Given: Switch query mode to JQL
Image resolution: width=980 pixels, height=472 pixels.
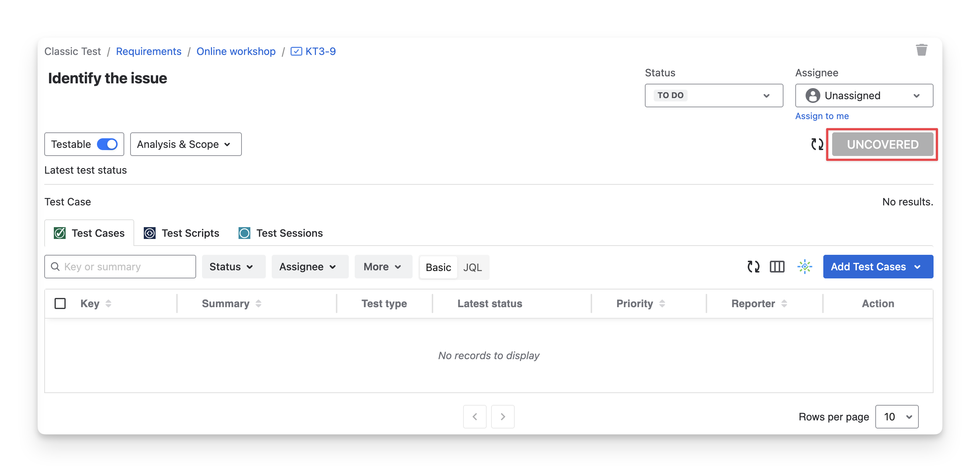Looking at the screenshot, I should click(472, 267).
